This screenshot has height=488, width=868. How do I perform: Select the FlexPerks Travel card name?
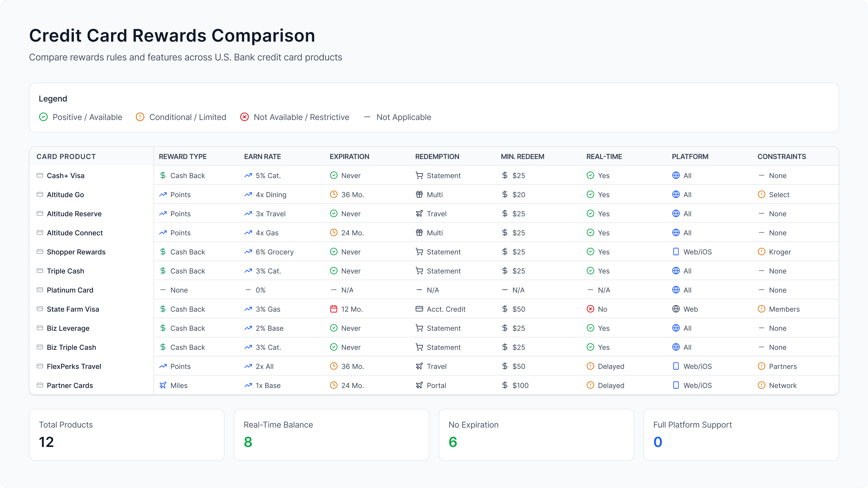pos(74,366)
